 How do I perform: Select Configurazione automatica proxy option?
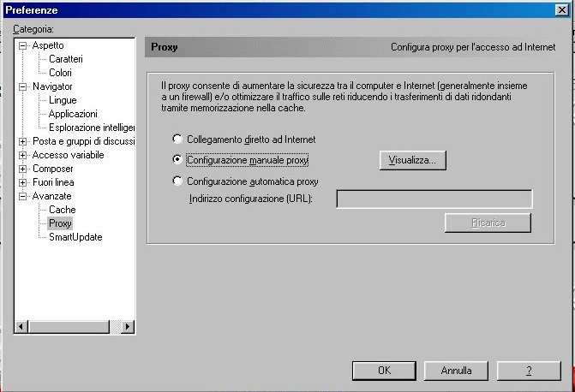[177, 181]
